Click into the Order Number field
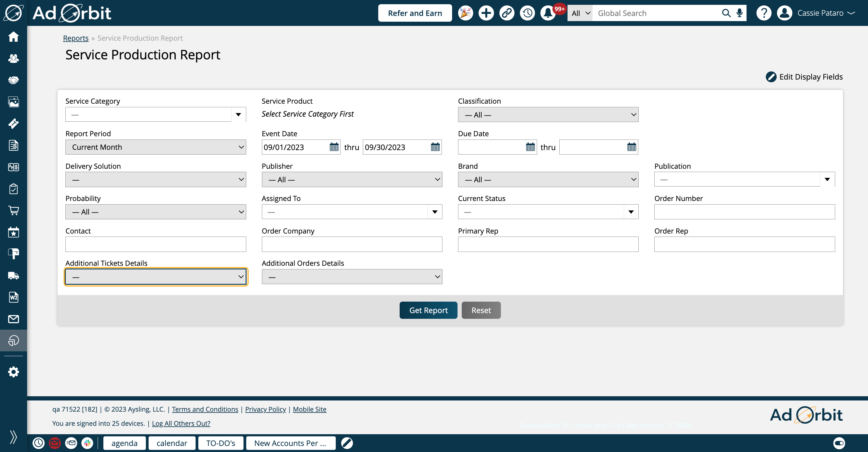 [x=744, y=212]
